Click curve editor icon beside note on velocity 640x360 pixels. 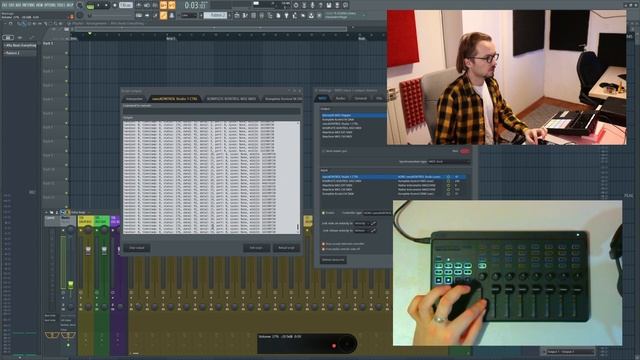(x=373, y=223)
